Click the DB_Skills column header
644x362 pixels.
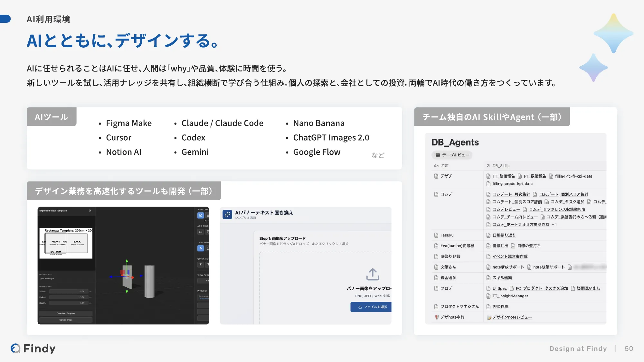click(498, 166)
